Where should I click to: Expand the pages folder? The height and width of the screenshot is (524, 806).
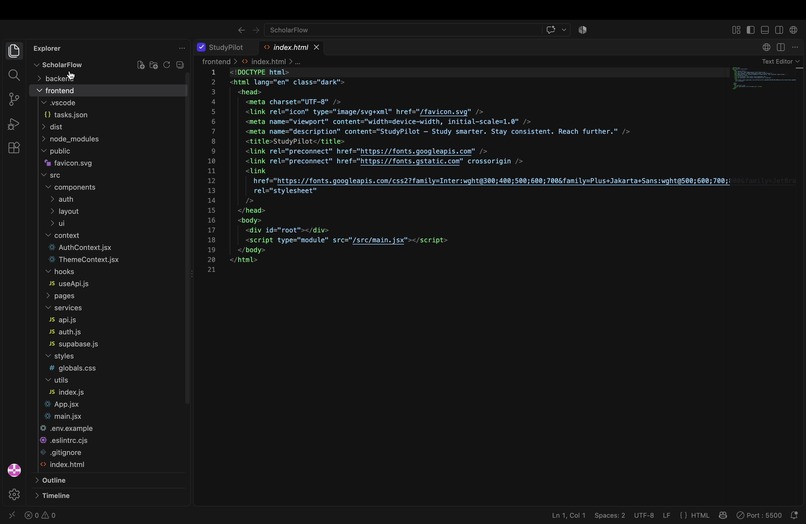coord(108,296)
